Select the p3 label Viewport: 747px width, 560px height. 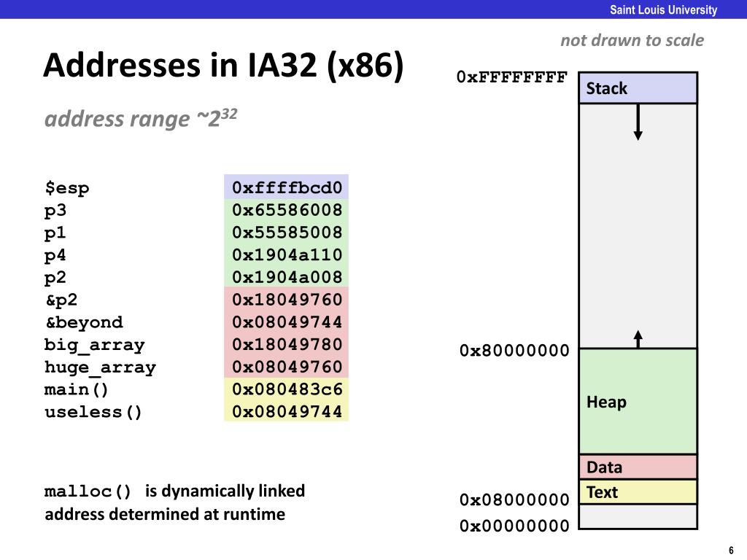(55, 211)
